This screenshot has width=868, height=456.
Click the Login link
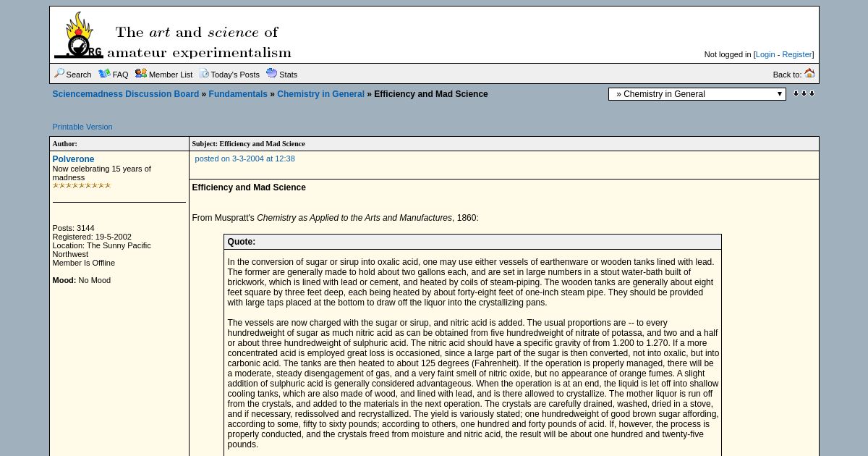click(765, 54)
